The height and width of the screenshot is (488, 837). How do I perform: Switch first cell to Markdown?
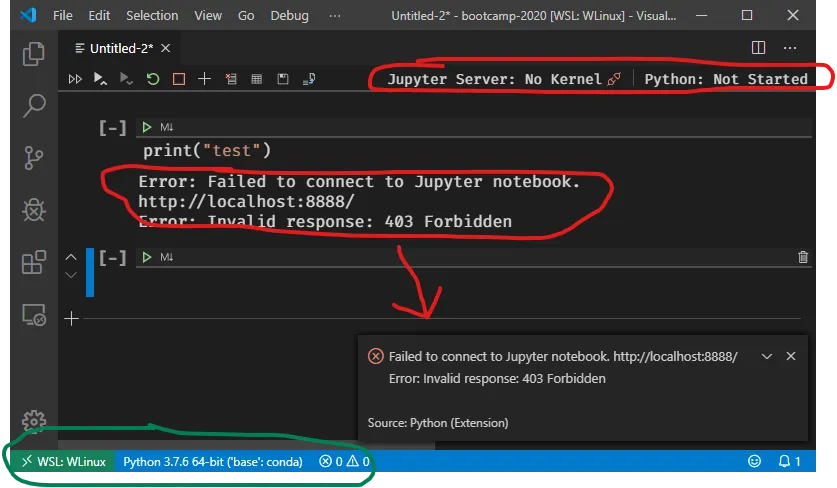167,127
